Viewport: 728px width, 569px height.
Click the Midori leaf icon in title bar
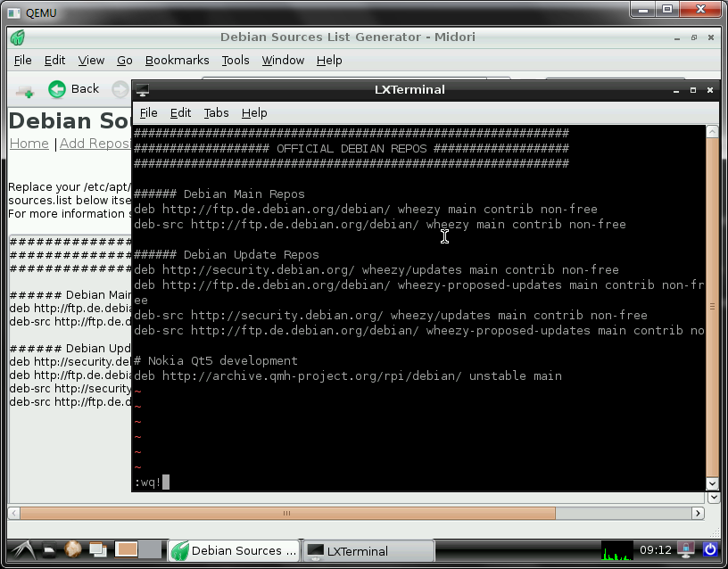(18, 37)
